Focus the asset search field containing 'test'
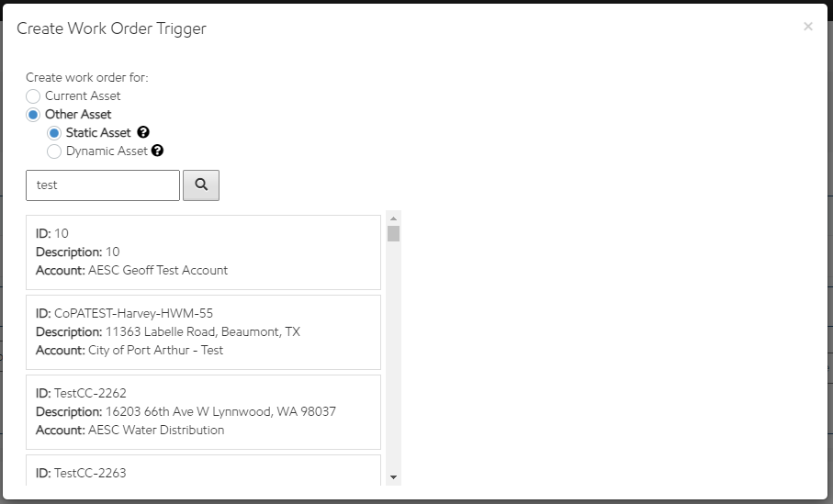 pyautogui.click(x=103, y=185)
